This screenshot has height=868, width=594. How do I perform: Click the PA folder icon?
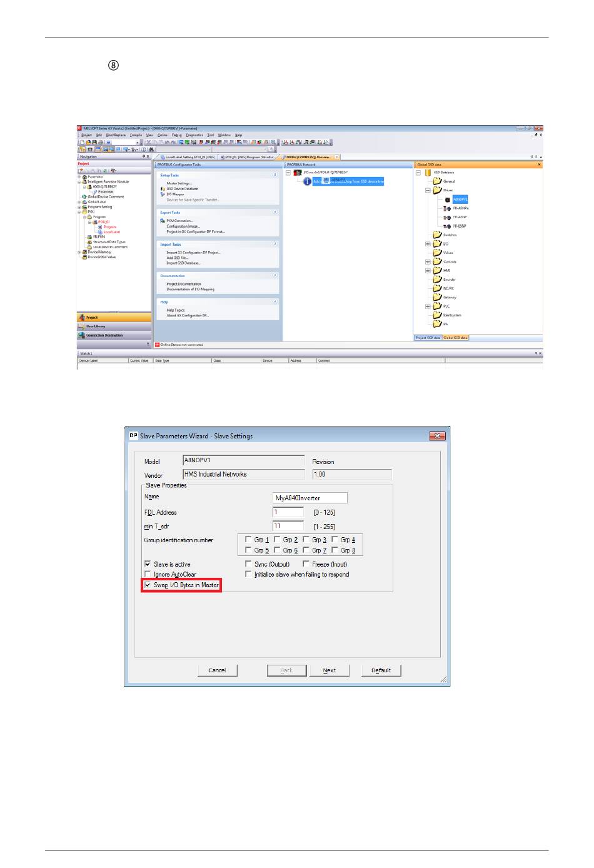(x=438, y=324)
